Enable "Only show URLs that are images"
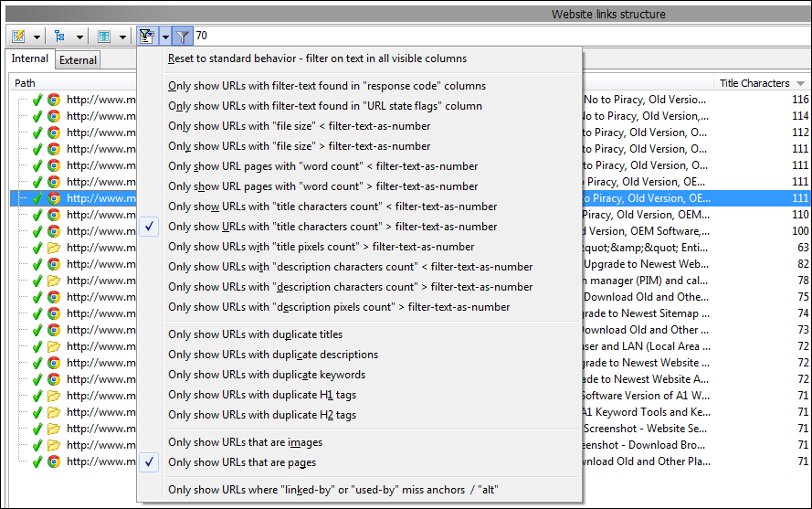This screenshot has height=509, width=812. click(x=245, y=442)
